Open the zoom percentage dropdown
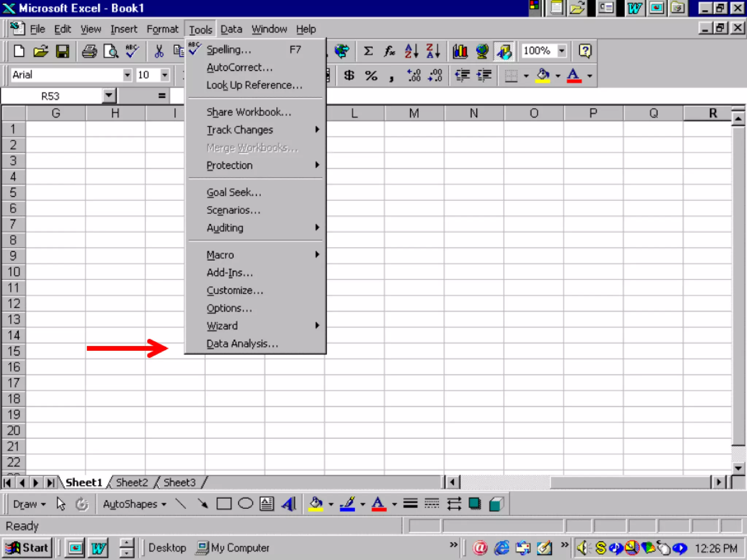This screenshot has height=560, width=747. pos(562,51)
